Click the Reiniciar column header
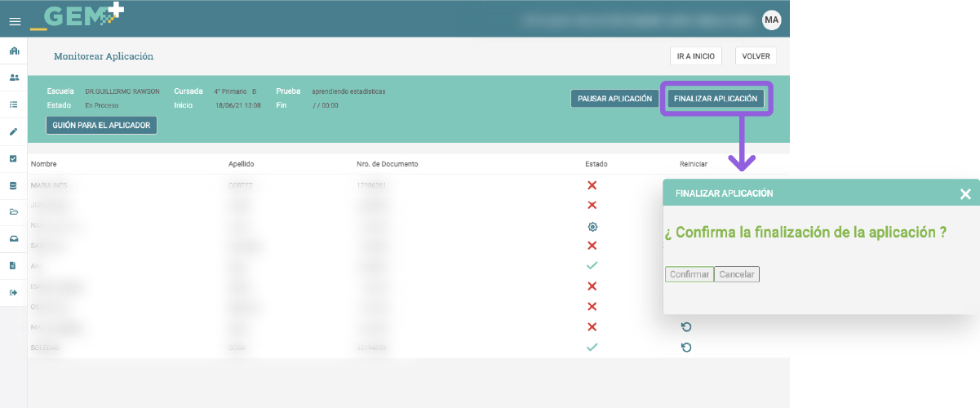This screenshot has height=408, width=980. click(694, 164)
